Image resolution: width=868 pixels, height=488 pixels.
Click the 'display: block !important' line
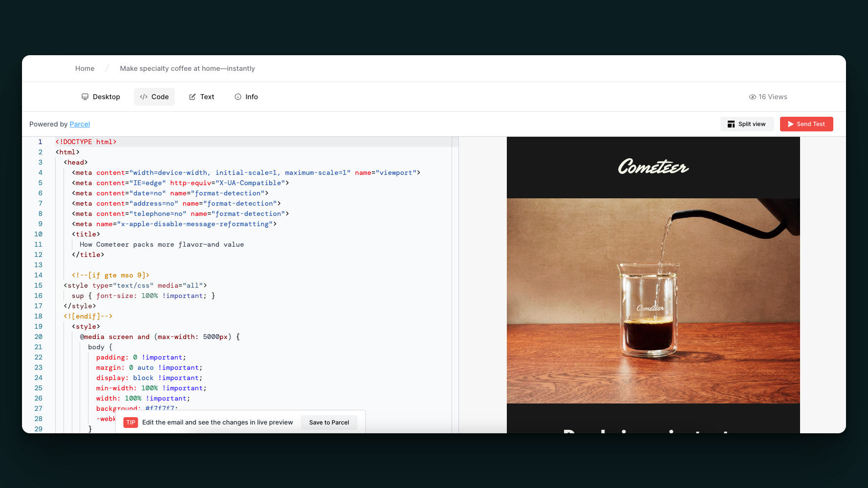tap(149, 378)
